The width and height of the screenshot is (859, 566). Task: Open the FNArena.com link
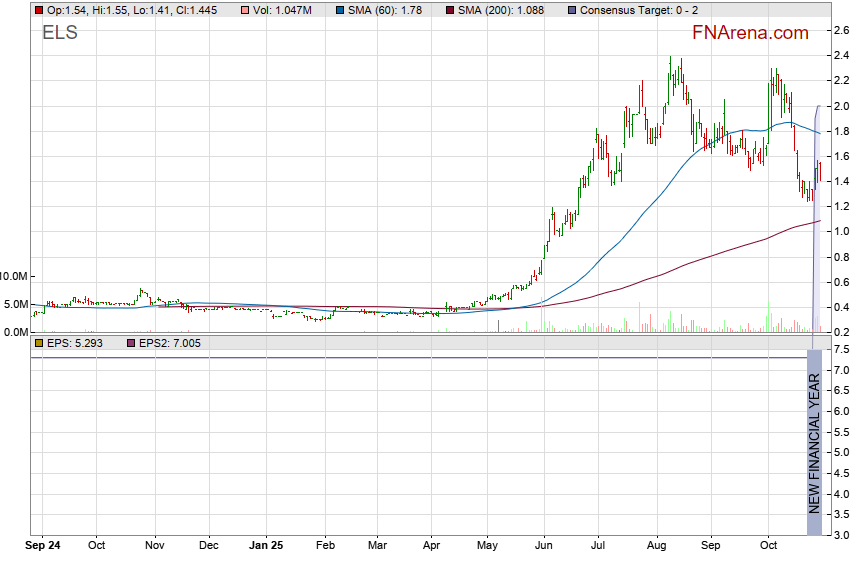click(x=750, y=33)
